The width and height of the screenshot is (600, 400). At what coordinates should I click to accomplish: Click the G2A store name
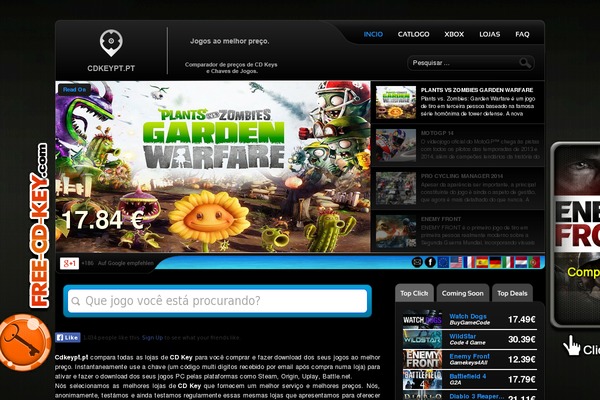coord(455,383)
